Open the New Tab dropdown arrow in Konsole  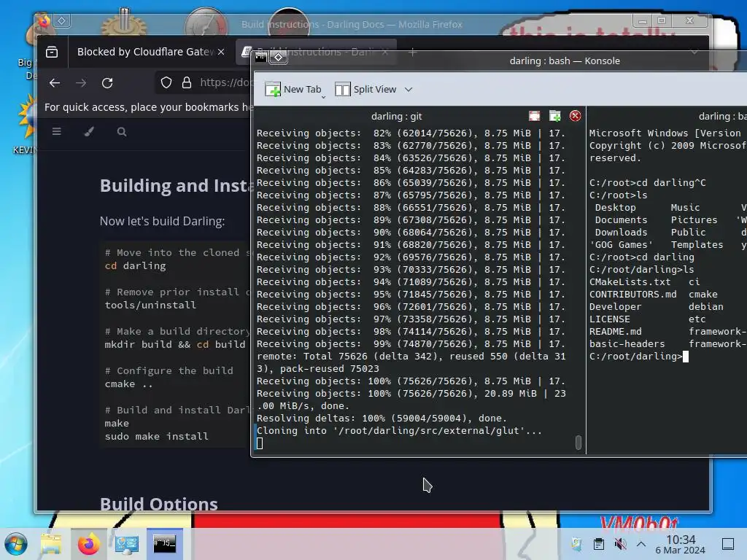click(323, 97)
